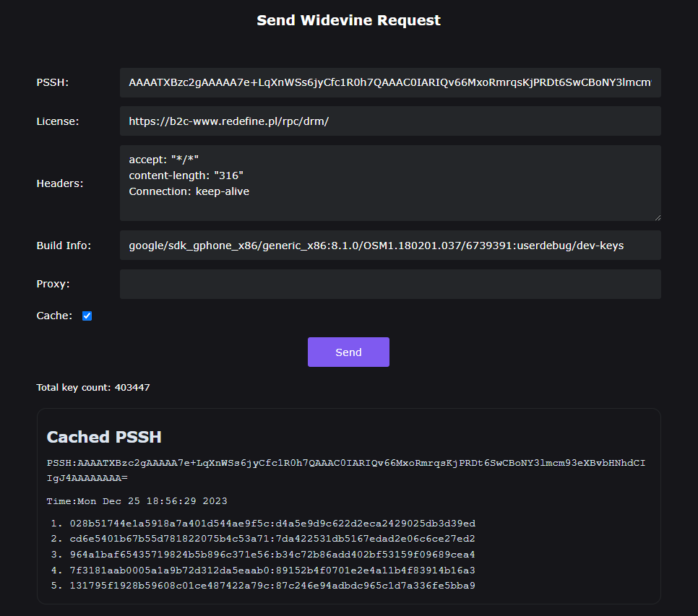Select the Build Info input field
The height and width of the screenshot is (616, 698).
tap(390, 246)
